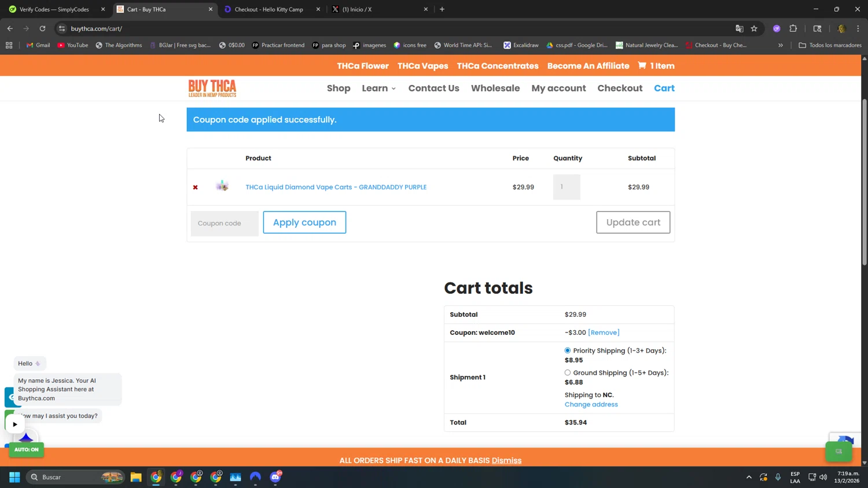
Task: Open the Shop menu item
Action: point(339,88)
